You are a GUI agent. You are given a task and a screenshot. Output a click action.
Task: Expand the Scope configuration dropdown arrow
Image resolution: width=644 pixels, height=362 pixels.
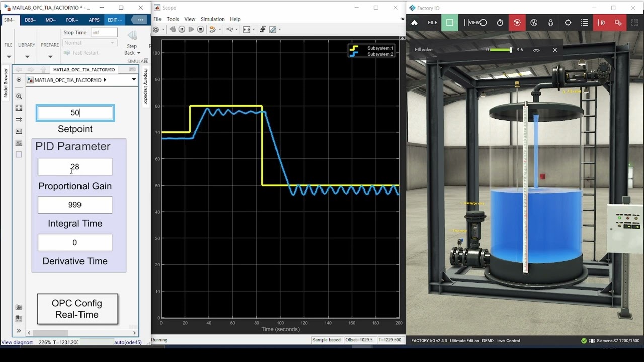coord(162,30)
